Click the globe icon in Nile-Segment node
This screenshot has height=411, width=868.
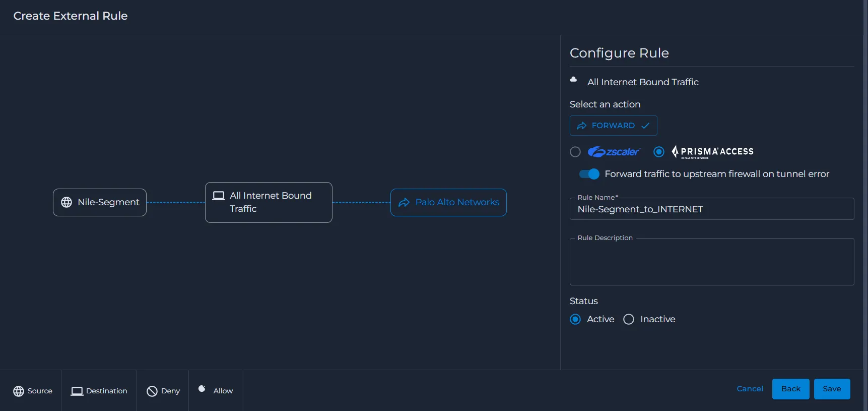point(66,202)
